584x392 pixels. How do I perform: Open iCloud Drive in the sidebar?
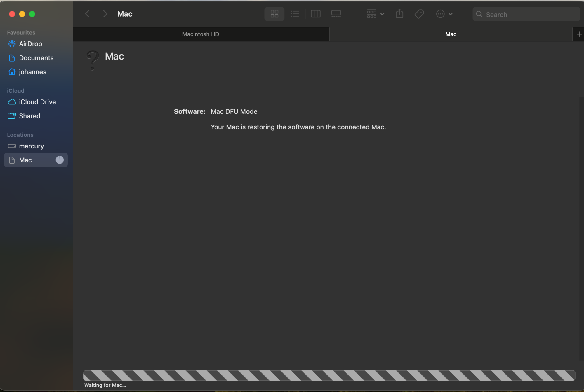click(x=36, y=102)
